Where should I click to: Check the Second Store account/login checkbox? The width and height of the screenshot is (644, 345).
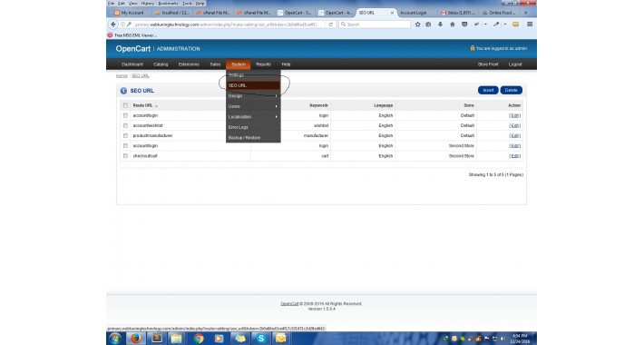125,145
